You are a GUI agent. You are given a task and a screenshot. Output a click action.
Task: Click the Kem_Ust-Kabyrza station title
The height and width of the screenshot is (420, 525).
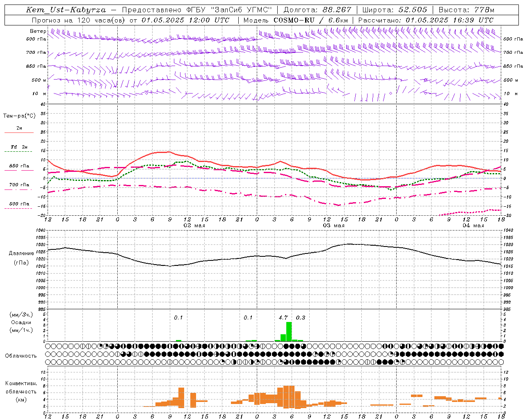pyautogui.click(x=66, y=10)
